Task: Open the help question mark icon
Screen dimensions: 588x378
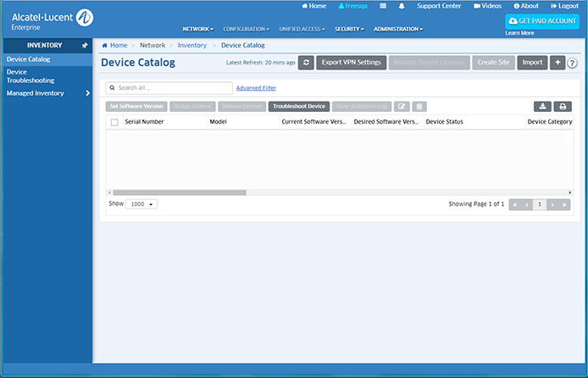Action: pyautogui.click(x=572, y=63)
